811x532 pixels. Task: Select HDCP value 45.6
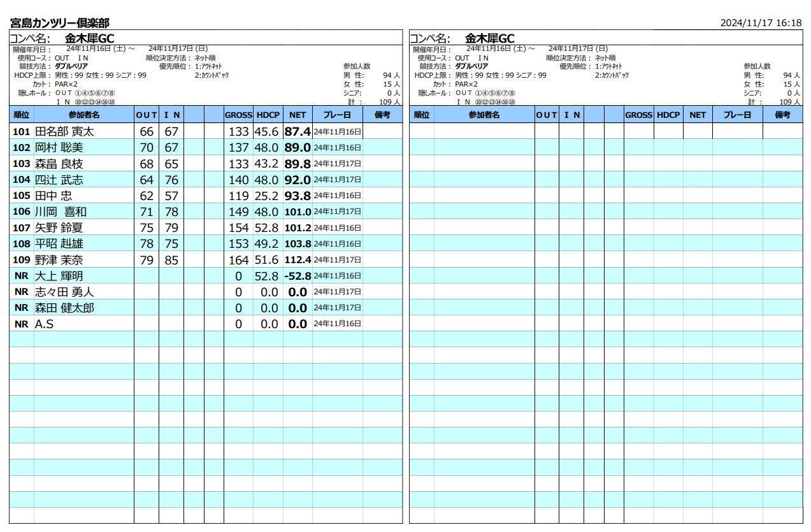(266, 132)
